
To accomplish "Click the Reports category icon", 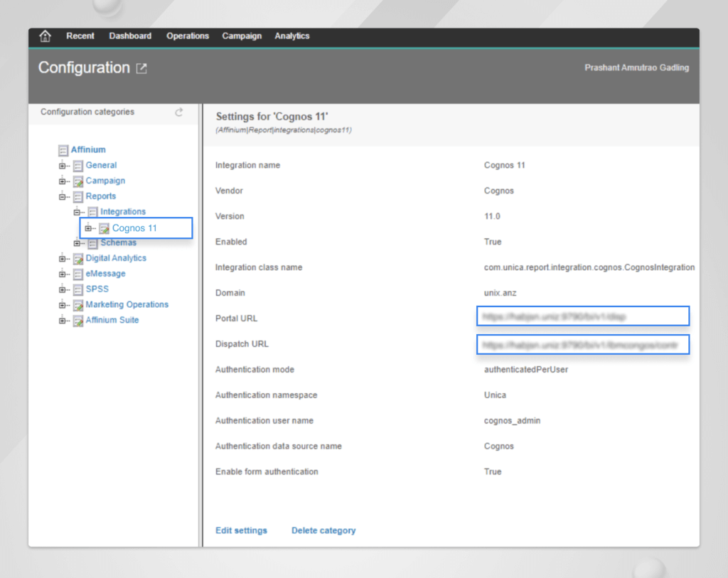I will (77, 196).
